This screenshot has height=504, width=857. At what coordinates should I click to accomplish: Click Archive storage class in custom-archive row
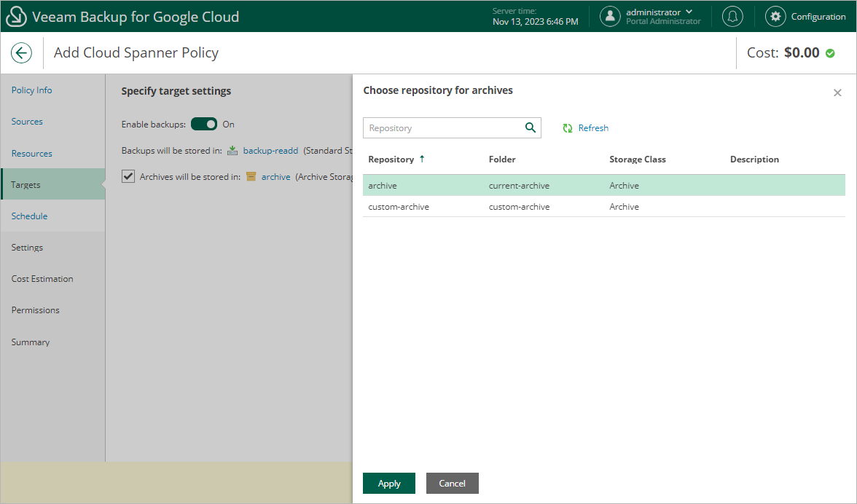tap(624, 206)
